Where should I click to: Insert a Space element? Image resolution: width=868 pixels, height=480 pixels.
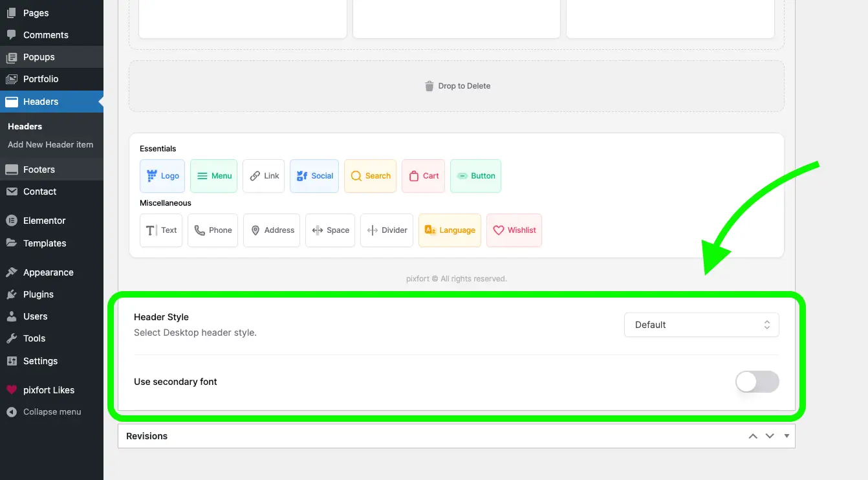(x=330, y=230)
